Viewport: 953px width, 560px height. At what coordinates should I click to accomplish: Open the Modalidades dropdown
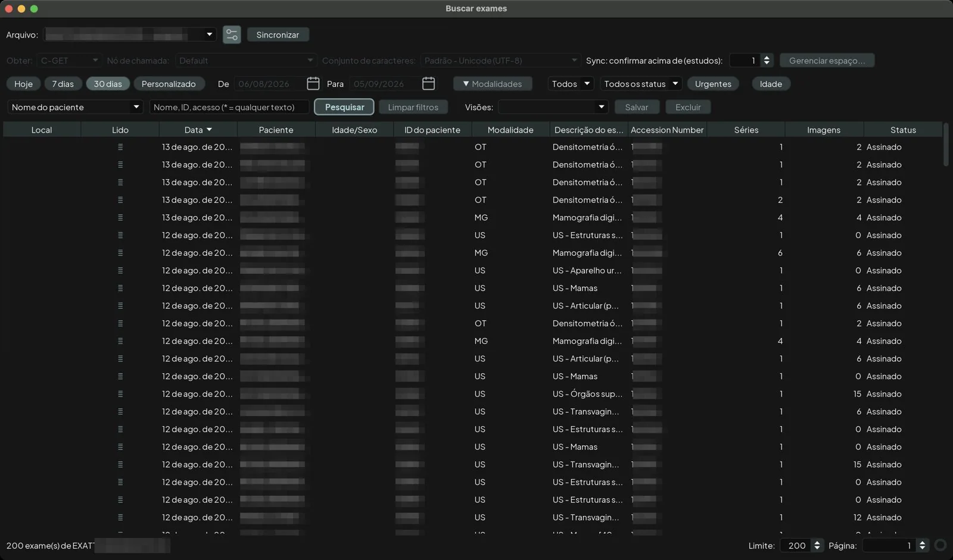click(x=492, y=84)
